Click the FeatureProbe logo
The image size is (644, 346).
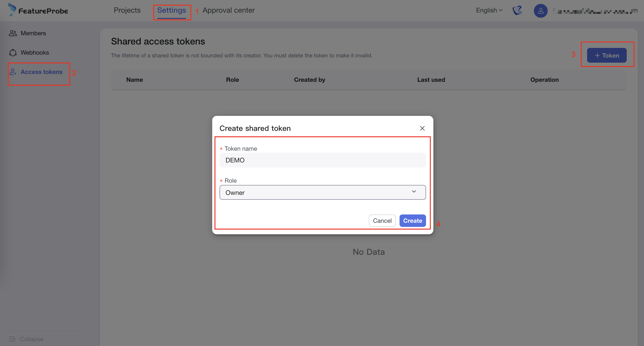[x=38, y=10]
